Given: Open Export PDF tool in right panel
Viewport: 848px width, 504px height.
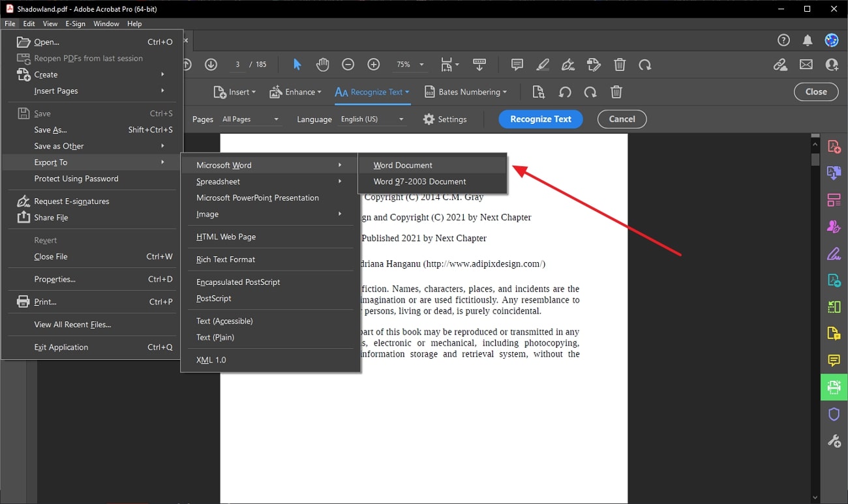Looking at the screenshot, I should point(834,173).
